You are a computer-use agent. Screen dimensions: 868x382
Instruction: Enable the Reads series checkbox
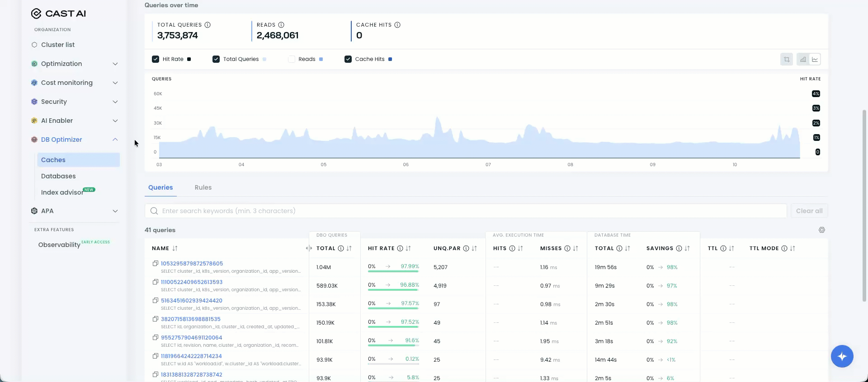[x=292, y=59]
